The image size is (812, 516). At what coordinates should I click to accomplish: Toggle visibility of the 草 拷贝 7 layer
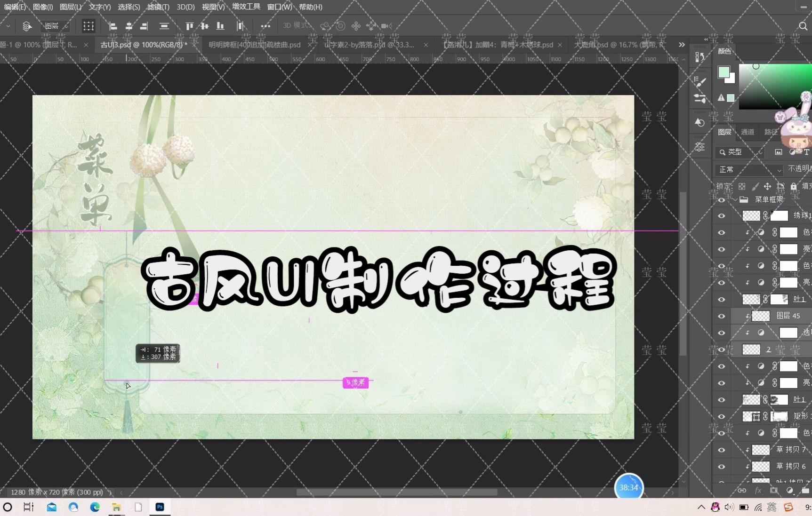[x=722, y=450]
